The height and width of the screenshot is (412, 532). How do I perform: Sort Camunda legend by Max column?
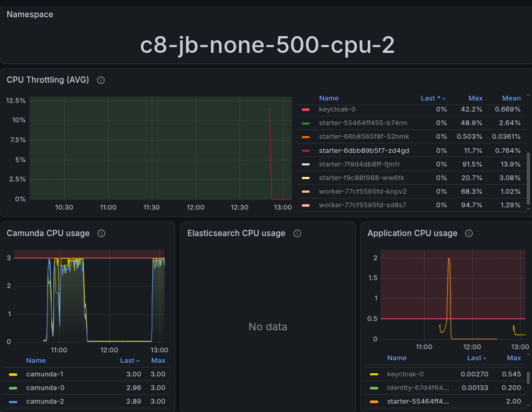click(158, 360)
